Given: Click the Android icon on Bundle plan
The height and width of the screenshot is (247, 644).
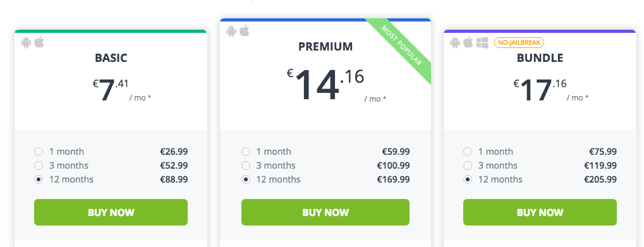Looking at the screenshot, I should pyautogui.click(x=455, y=43).
